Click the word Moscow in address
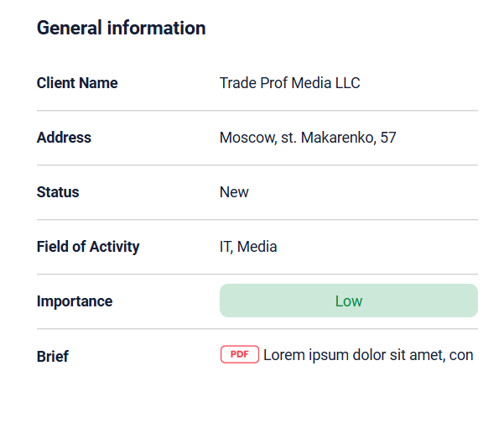 pos(248,138)
